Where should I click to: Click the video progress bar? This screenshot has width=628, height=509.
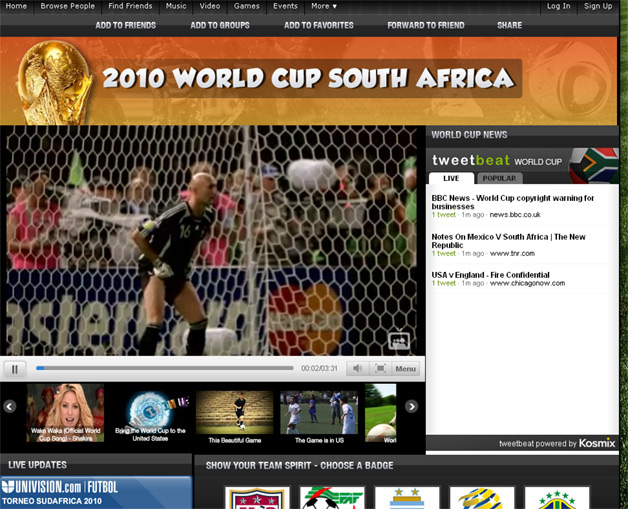[x=165, y=368]
